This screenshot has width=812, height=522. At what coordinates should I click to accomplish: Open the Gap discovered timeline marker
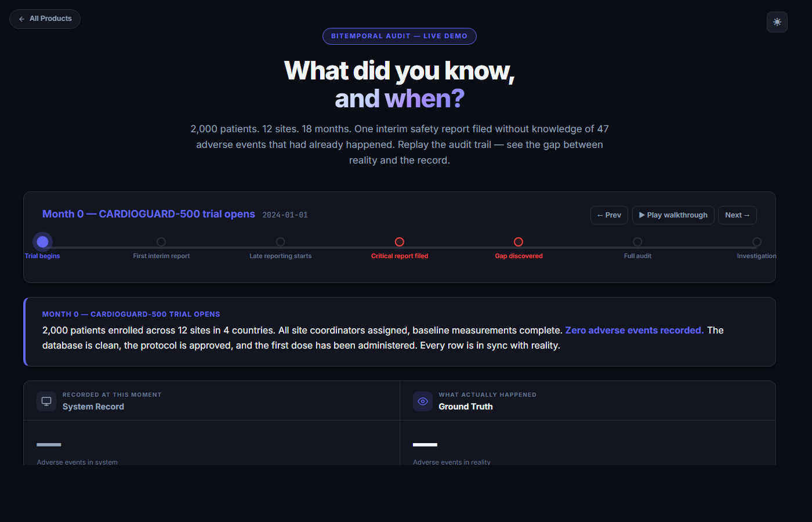(x=519, y=242)
